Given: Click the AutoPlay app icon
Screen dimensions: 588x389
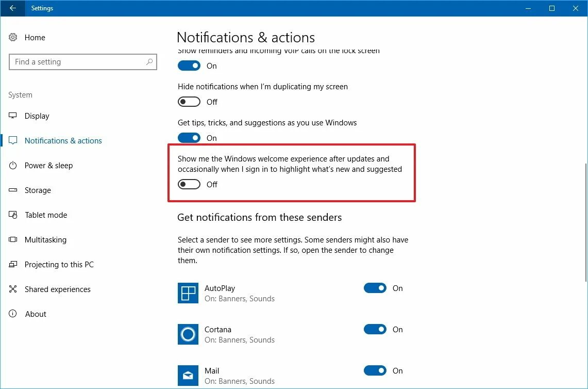Looking at the screenshot, I should click(x=188, y=293).
